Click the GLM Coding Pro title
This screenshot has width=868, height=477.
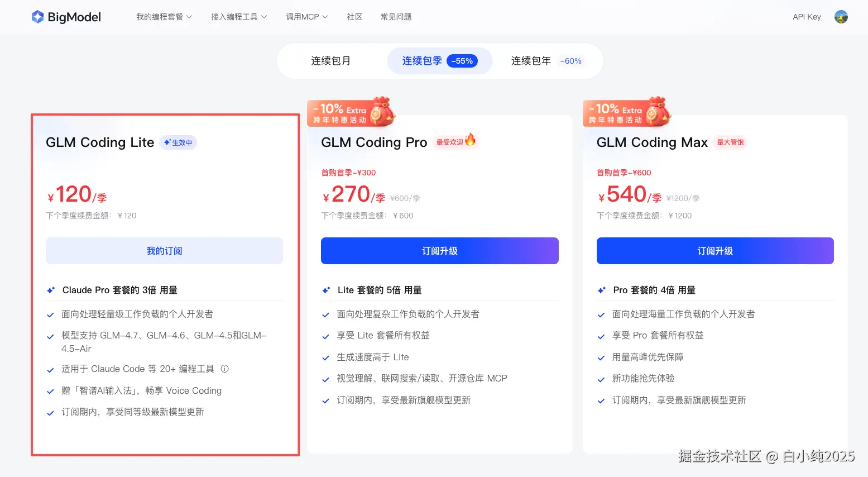374,142
